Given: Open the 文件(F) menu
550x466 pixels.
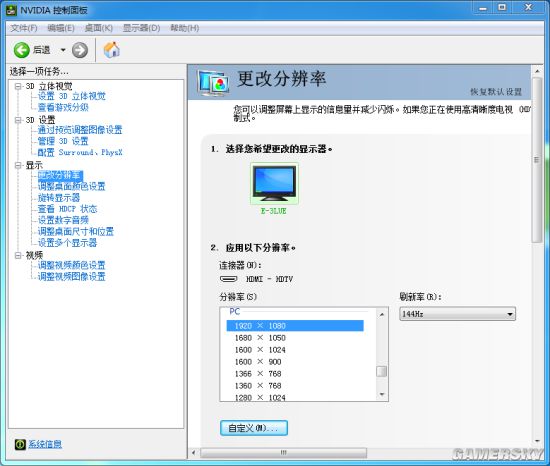Looking at the screenshot, I should (x=24, y=28).
